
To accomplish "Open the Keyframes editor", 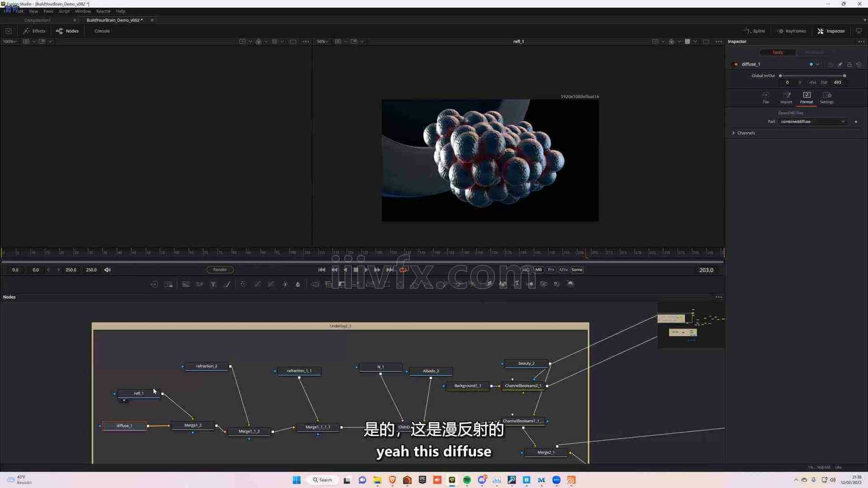I will (x=792, y=31).
